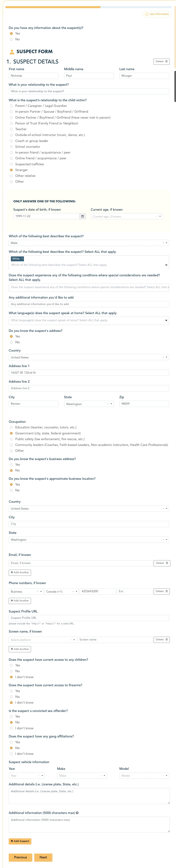
Task: Click the Suspect Profile URL field
Action: coord(88,618)
